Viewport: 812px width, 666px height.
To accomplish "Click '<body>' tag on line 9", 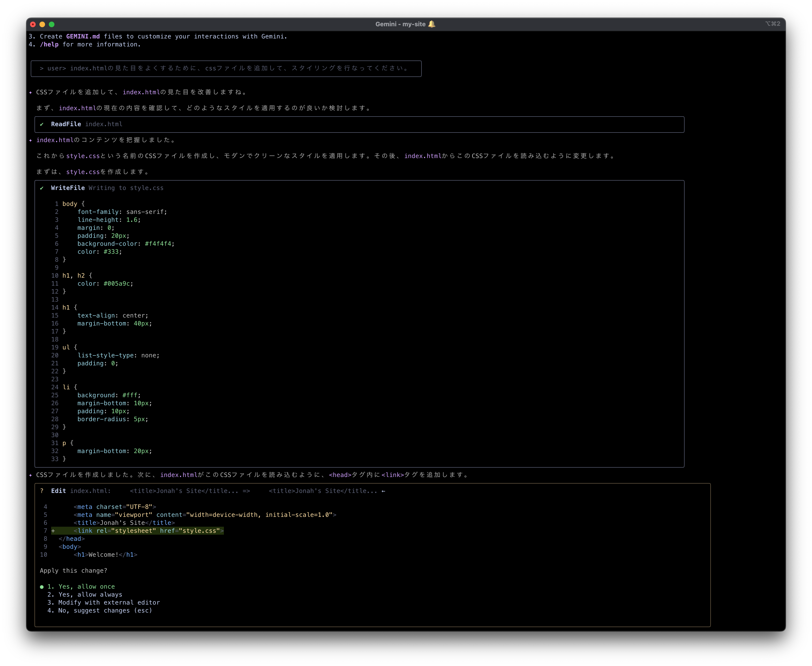I will pos(69,547).
